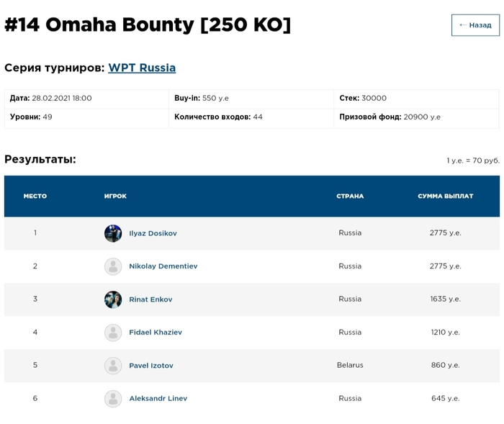The height and width of the screenshot is (424, 504).
Task: Open the WPT Russia series link
Action: 142,68
